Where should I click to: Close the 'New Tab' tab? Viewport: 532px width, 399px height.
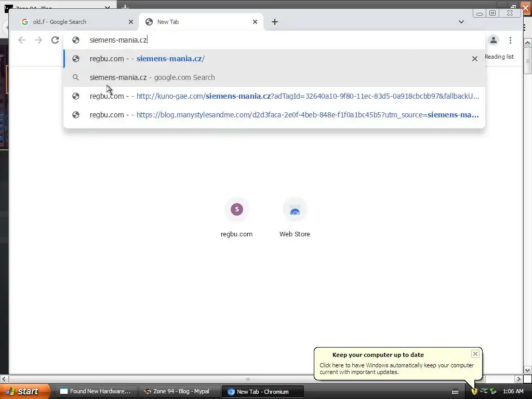[x=255, y=22]
